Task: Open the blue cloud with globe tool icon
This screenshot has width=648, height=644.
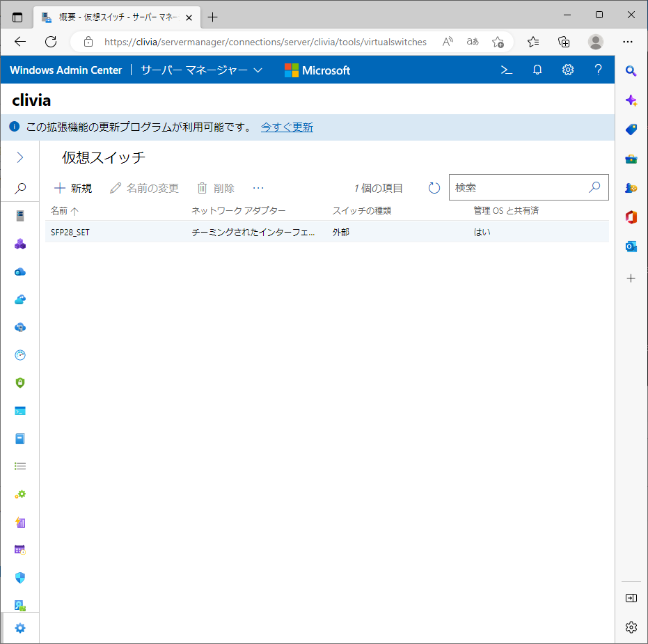Action: (x=19, y=272)
